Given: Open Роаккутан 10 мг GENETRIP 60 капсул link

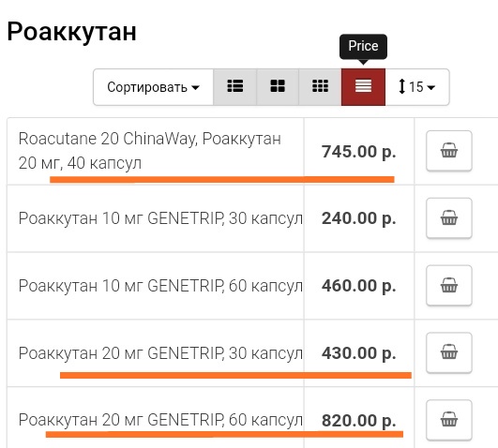Looking at the screenshot, I should [x=160, y=286].
